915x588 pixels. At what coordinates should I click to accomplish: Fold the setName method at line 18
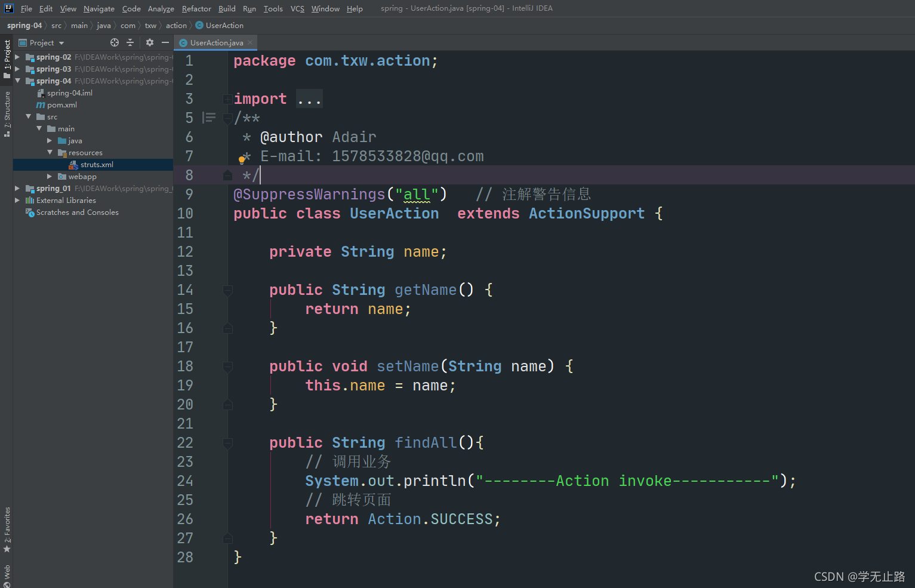click(227, 367)
